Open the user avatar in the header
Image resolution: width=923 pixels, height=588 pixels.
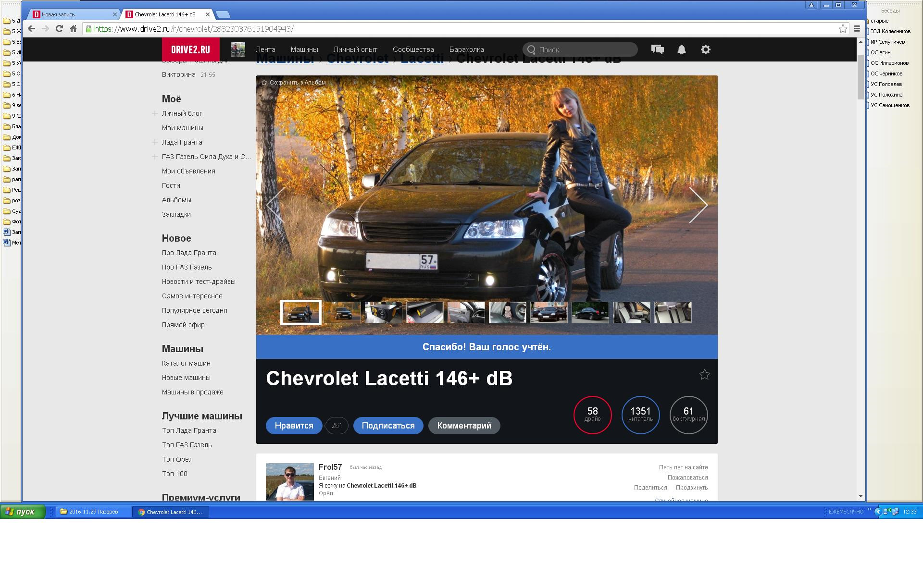tap(237, 49)
